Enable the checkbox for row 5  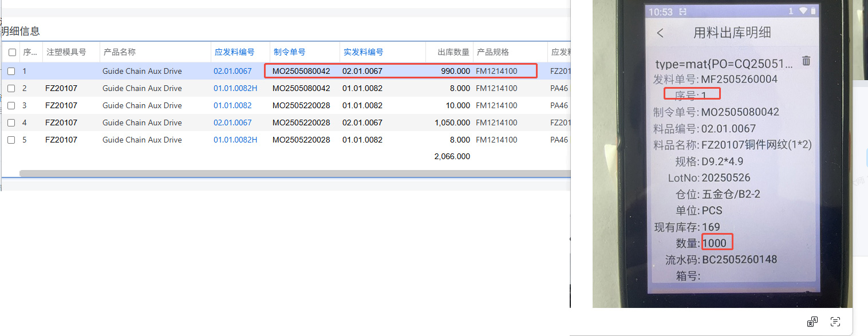11,140
